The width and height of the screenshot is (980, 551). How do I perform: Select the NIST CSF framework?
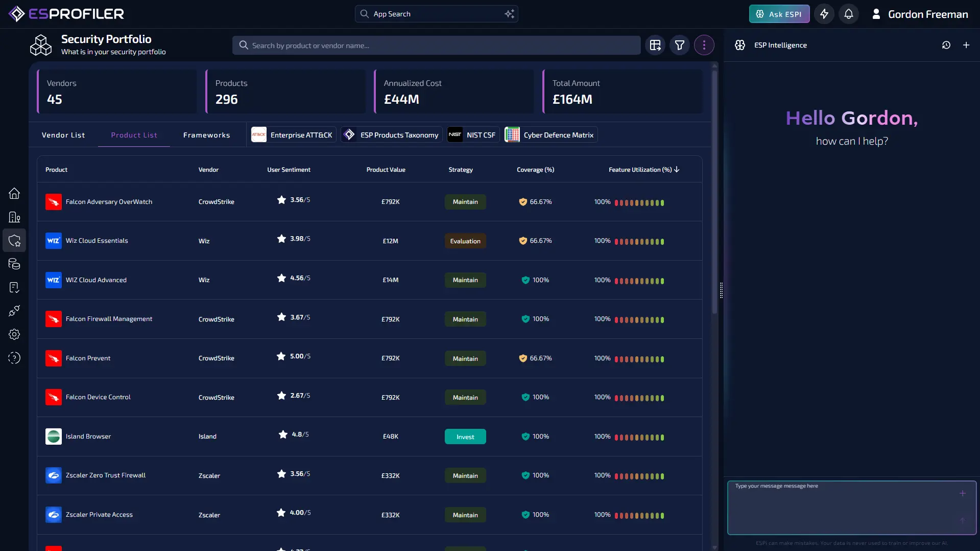coord(473,135)
